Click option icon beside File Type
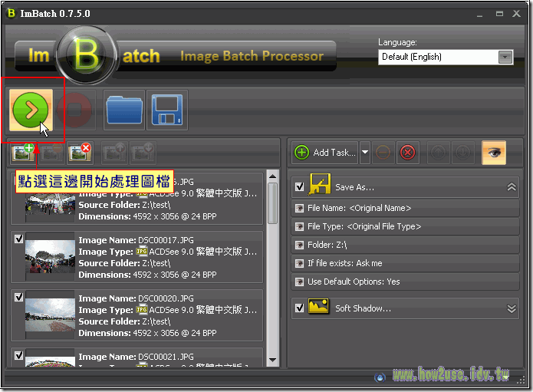Screen dimensions: 533x392 [299, 227]
